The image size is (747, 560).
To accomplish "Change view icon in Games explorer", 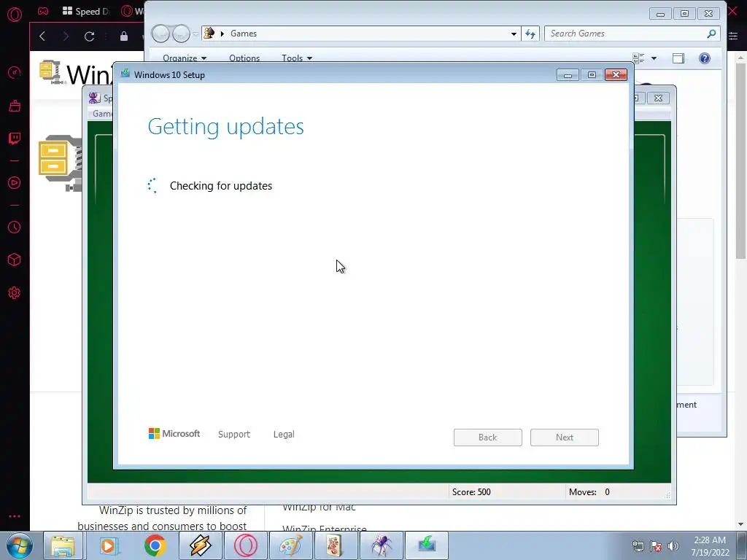I will tap(638, 58).
